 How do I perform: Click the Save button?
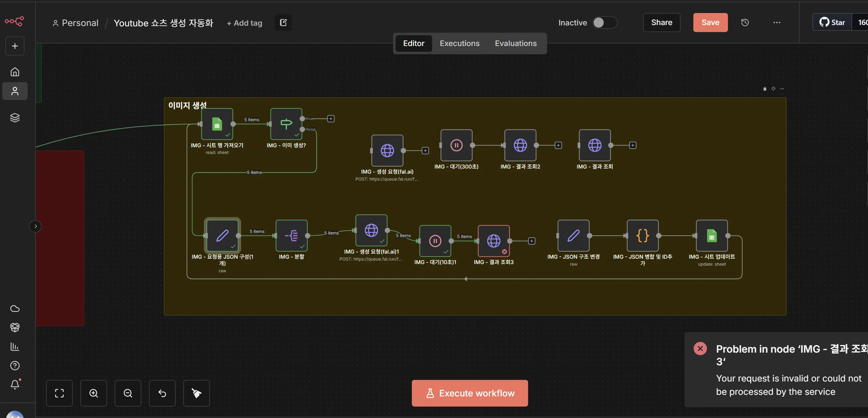coord(710,23)
